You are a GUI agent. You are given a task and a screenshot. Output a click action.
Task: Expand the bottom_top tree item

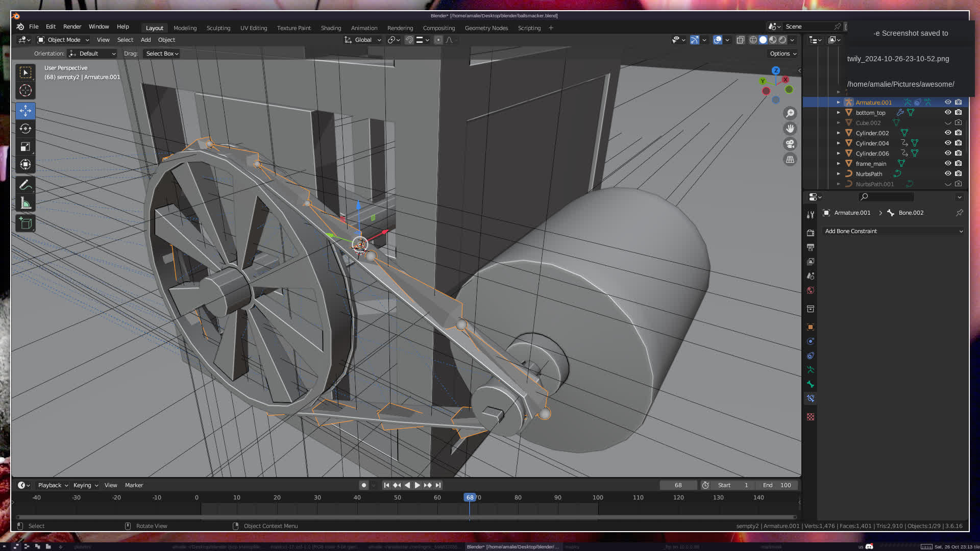click(838, 112)
